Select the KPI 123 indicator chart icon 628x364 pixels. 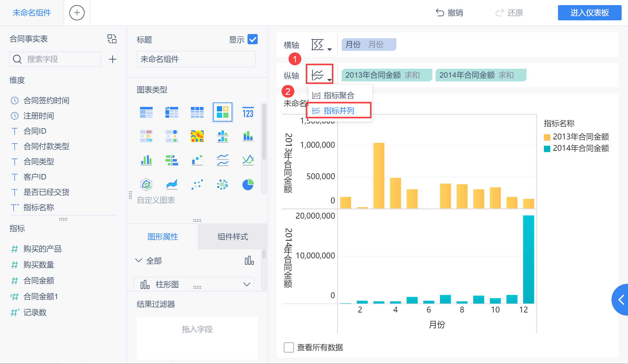pos(248,113)
